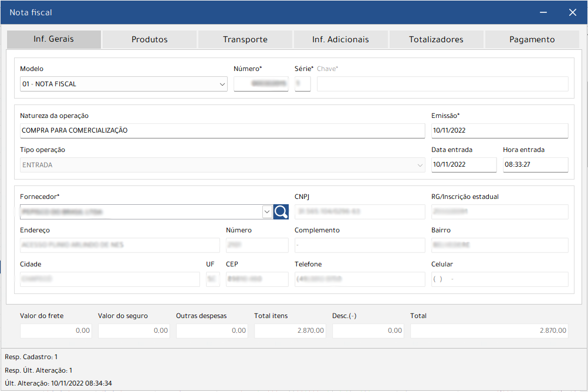Image resolution: width=588 pixels, height=392 pixels.
Task: Open the Produtos tab
Action: coord(150,39)
